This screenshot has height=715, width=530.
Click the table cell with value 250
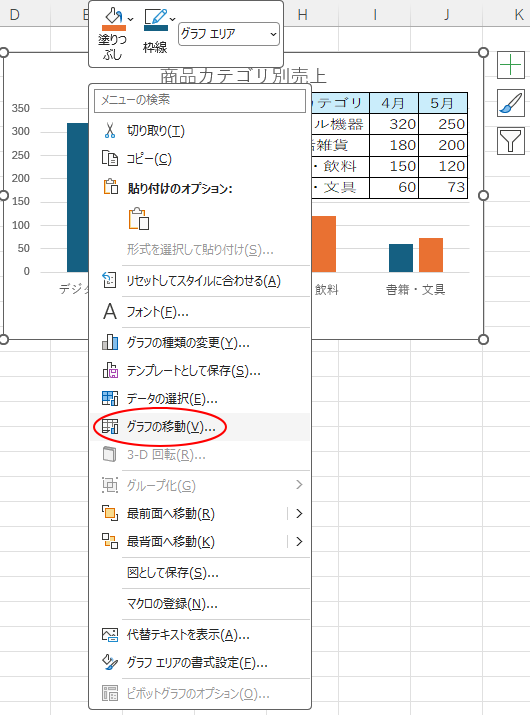coord(442,124)
